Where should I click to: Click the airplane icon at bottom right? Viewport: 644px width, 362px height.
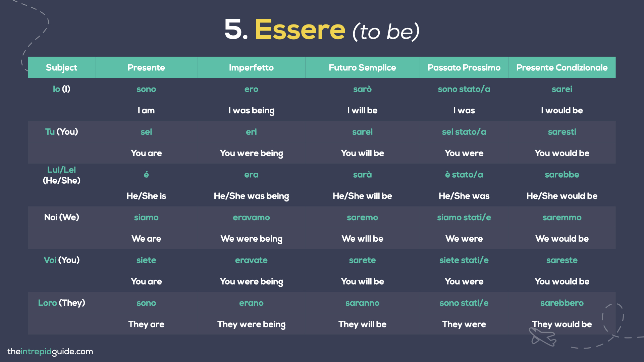click(542, 337)
